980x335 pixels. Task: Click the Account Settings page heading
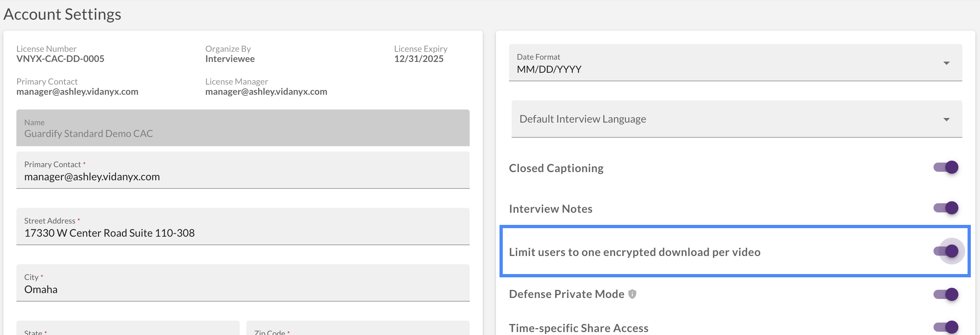(x=62, y=14)
